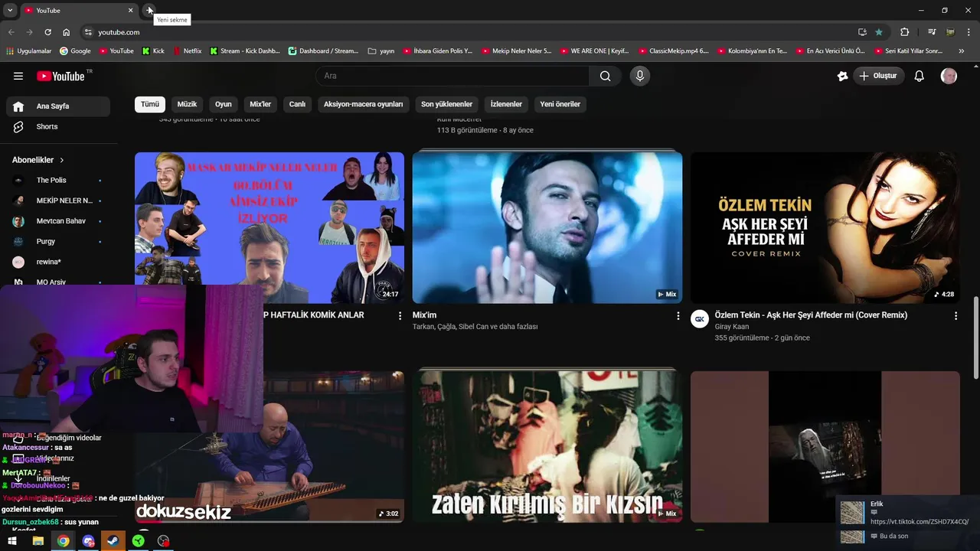This screenshot has height=551, width=980.
Task: Select the Yeni öneriler chip
Action: click(x=560, y=104)
